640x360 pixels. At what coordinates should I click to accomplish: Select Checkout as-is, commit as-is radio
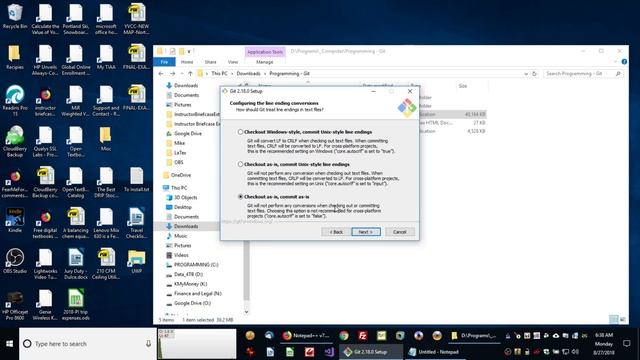pyautogui.click(x=240, y=196)
